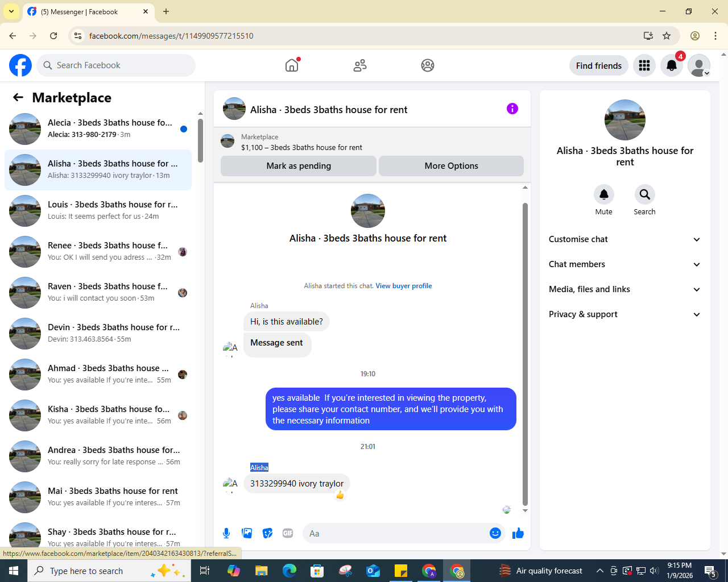Open Mai's conversation in the list
728x582 pixels.
click(x=98, y=497)
